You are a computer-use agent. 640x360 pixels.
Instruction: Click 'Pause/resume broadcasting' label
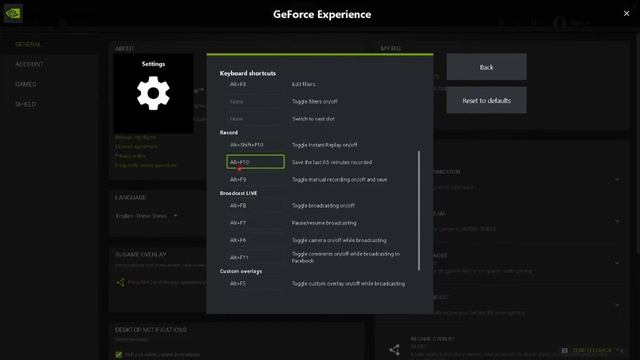324,223
